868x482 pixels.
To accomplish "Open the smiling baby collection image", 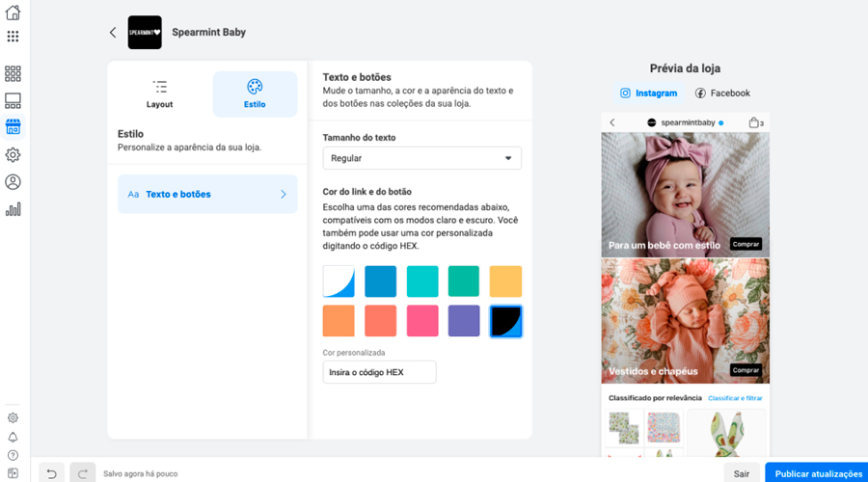I will [x=686, y=195].
